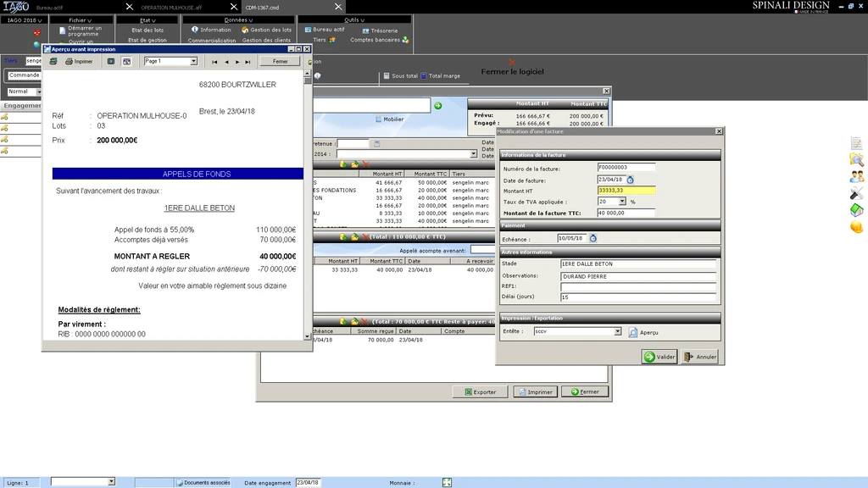Screen dimensions: 868x488
Task: Go to next page in print preview
Action: point(236,62)
